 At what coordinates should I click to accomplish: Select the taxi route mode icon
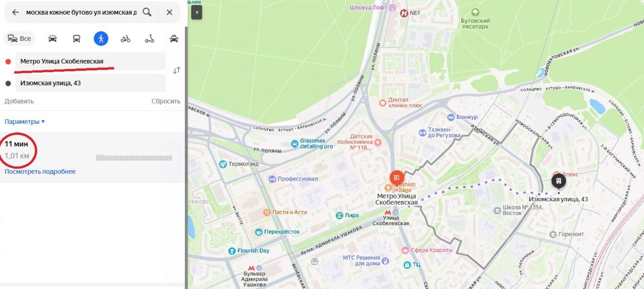pyautogui.click(x=174, y=38)
